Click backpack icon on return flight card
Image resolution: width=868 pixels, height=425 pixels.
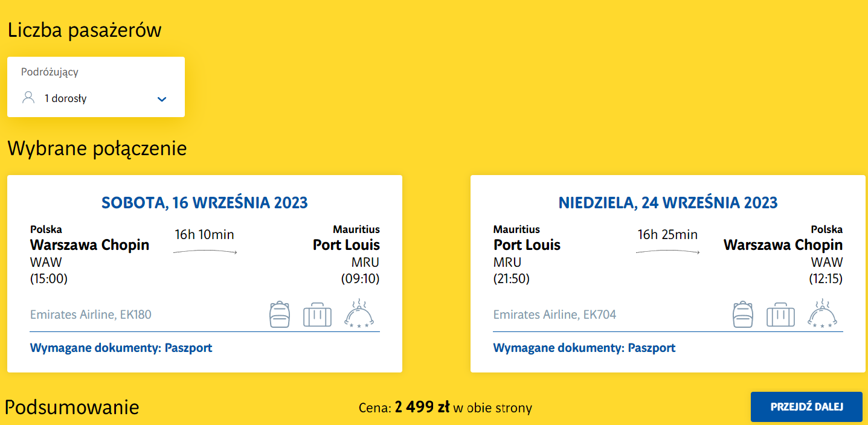point(743,315)
